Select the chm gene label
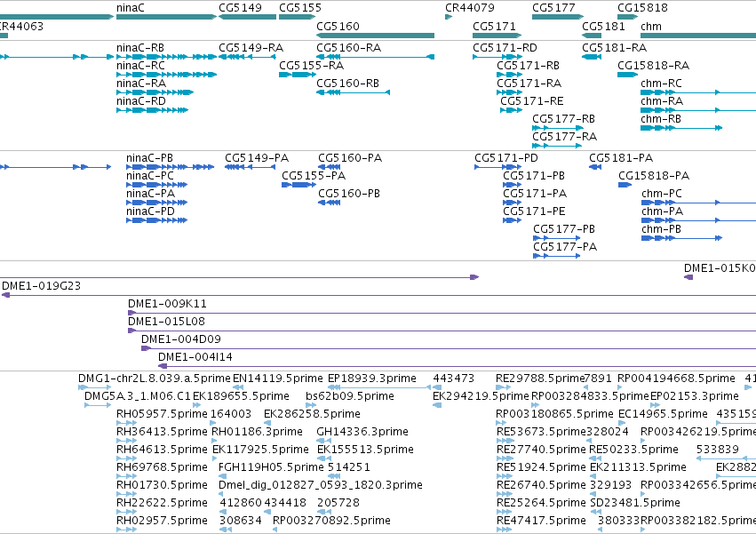Image resolution: width=756 pixels, height=534 pixels. (x=651, y=26)
